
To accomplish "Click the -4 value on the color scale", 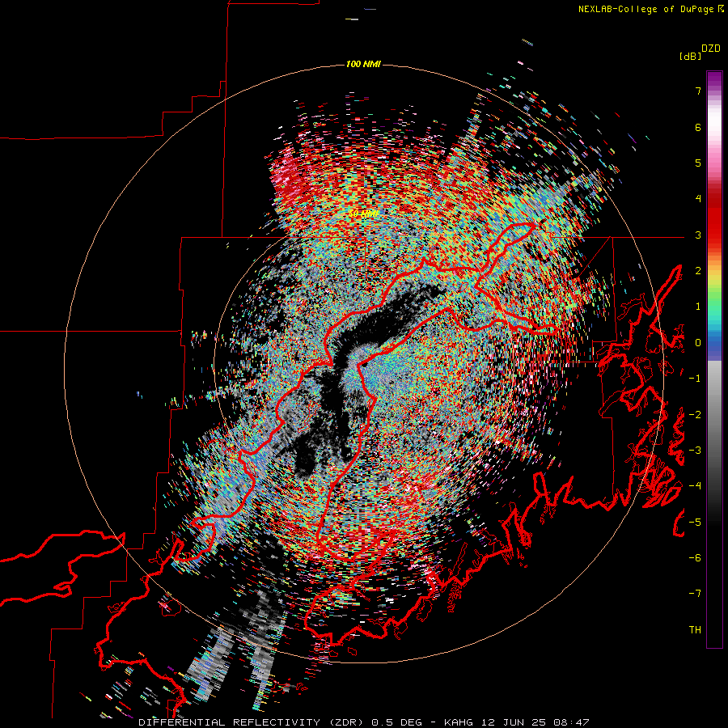I will (695, 486).
